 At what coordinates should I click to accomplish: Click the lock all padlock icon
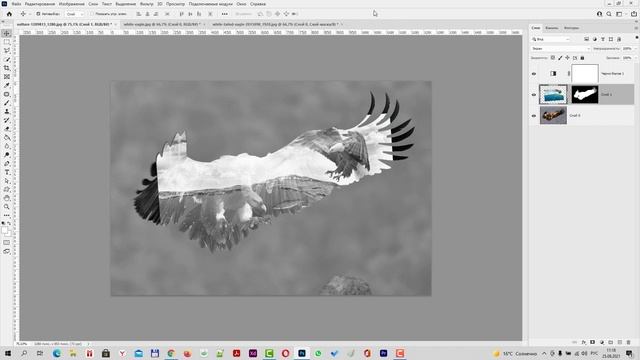[x=582, y=58]
